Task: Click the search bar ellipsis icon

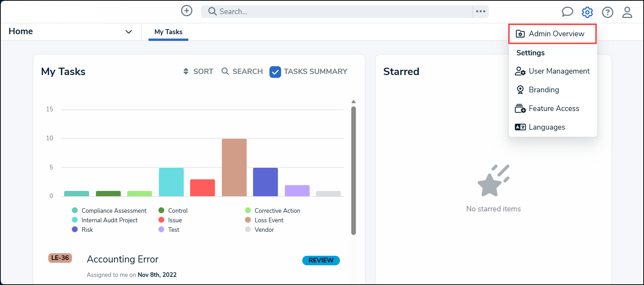Action: pos(480,12)
